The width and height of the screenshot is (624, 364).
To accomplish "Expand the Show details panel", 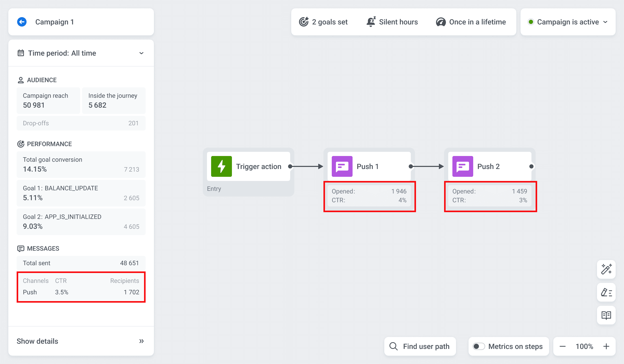I will tap(141, 341).
